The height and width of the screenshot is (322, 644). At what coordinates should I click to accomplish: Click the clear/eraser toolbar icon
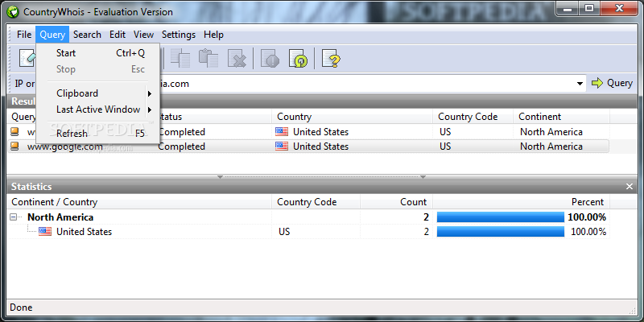[x=27, y=59]
